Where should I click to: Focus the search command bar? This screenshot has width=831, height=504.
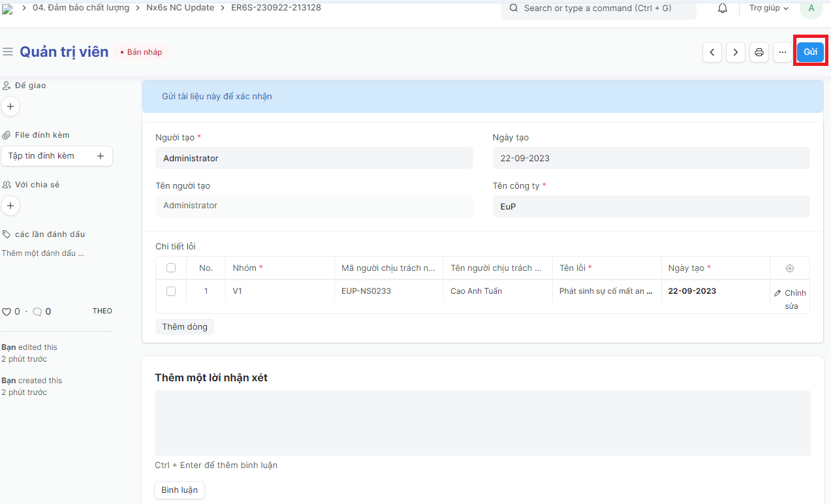click(598, 8)
